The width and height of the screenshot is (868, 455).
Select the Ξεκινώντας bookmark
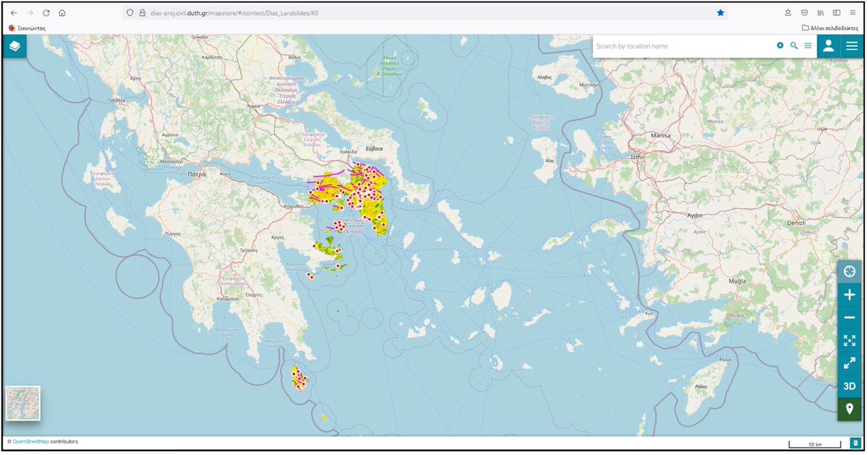pos(30,27)
